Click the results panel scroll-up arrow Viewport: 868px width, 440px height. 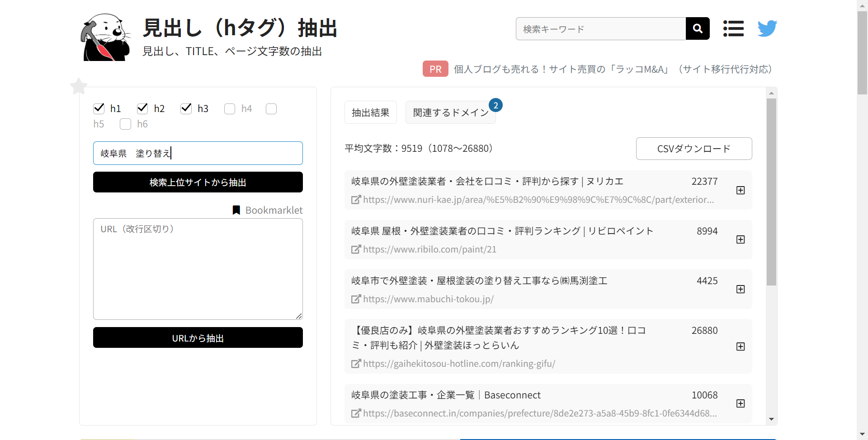click(x=771, y=93)
